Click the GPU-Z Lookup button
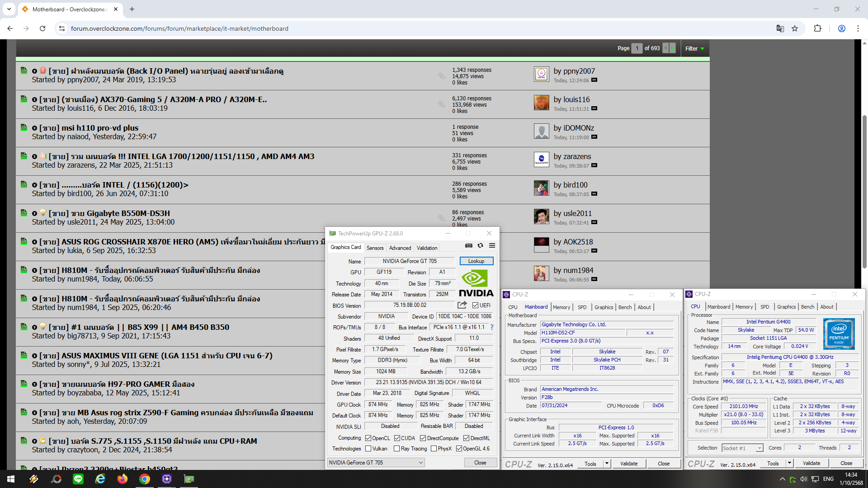This screenshot has height=488, width=868. point(476,261)
